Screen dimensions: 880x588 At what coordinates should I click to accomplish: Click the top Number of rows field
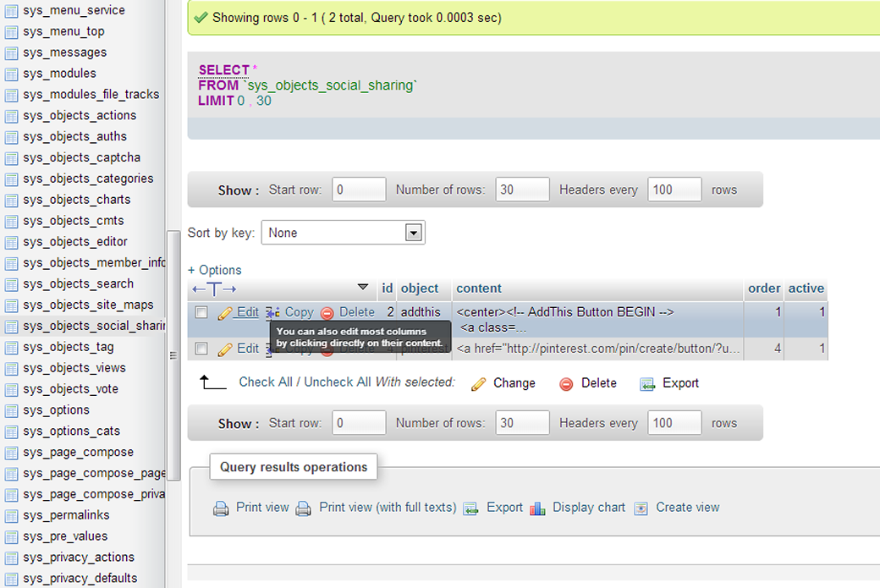[522, 190]
